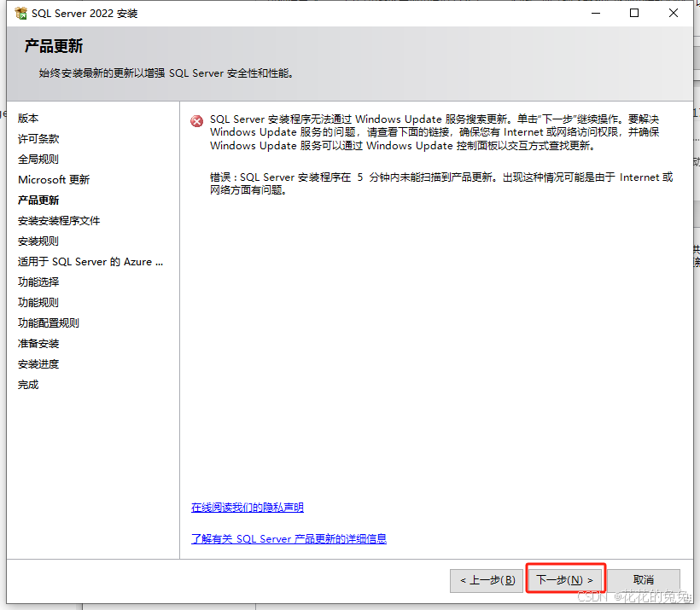This screenshot has width=700, height=610.
Task: Minimize the SQL Server 2022 setup window
Action: 596,14
